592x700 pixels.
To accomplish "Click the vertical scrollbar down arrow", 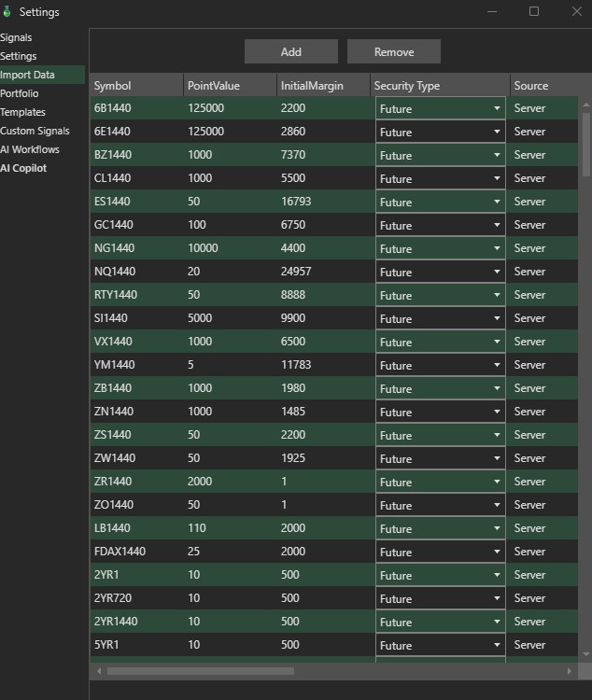I will click(x=586, y=654).
